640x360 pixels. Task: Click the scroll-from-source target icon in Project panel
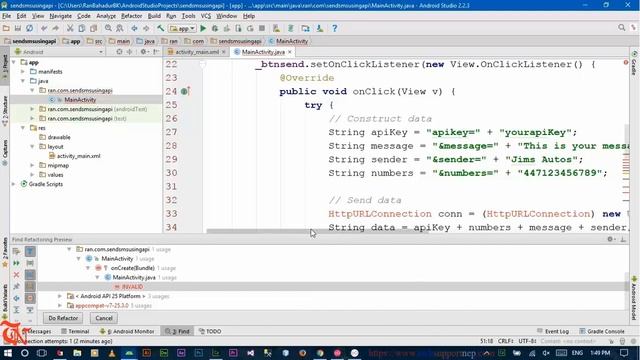[119, 52]
